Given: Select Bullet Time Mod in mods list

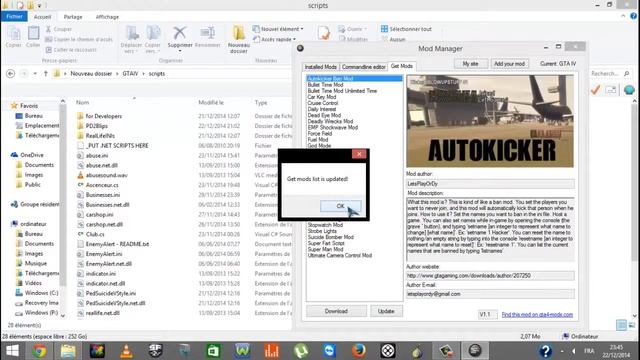Looking at the screenshot, I should [325, 85].
